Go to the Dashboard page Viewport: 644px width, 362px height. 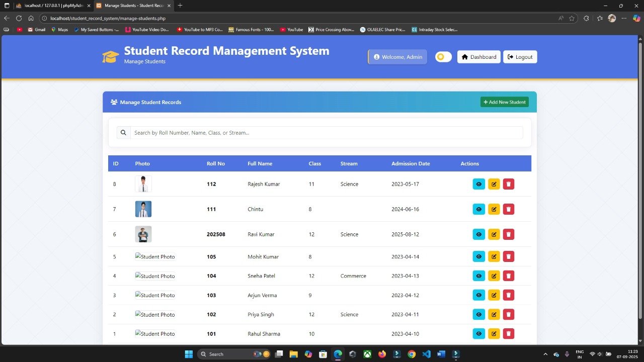point(478,57)
